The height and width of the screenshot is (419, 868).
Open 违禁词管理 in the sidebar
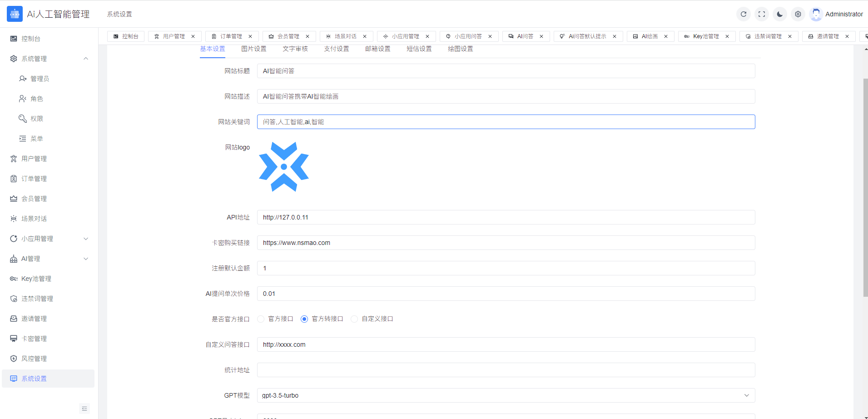click(49, 299)
